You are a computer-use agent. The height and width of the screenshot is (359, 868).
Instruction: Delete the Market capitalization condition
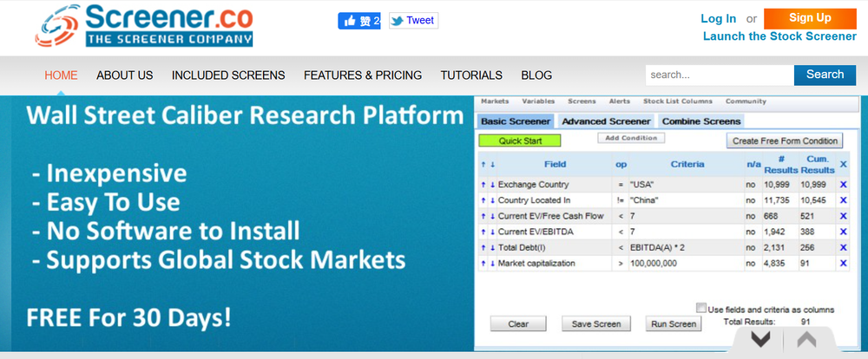[843, 264]
